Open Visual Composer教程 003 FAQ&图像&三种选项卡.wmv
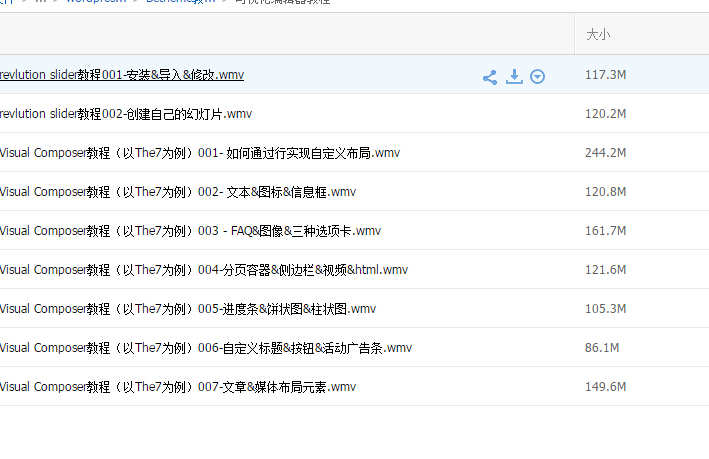This screenshot has height=459, width=709. [190, 231]
